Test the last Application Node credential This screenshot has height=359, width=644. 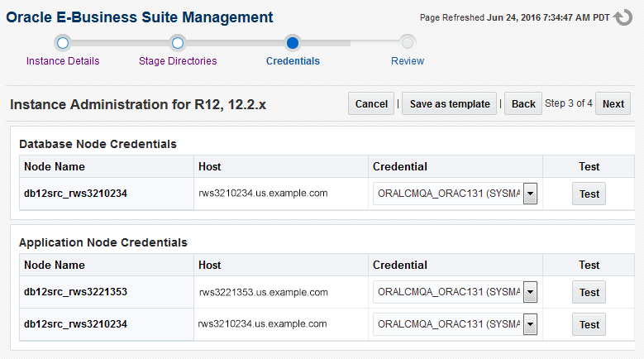589,324
